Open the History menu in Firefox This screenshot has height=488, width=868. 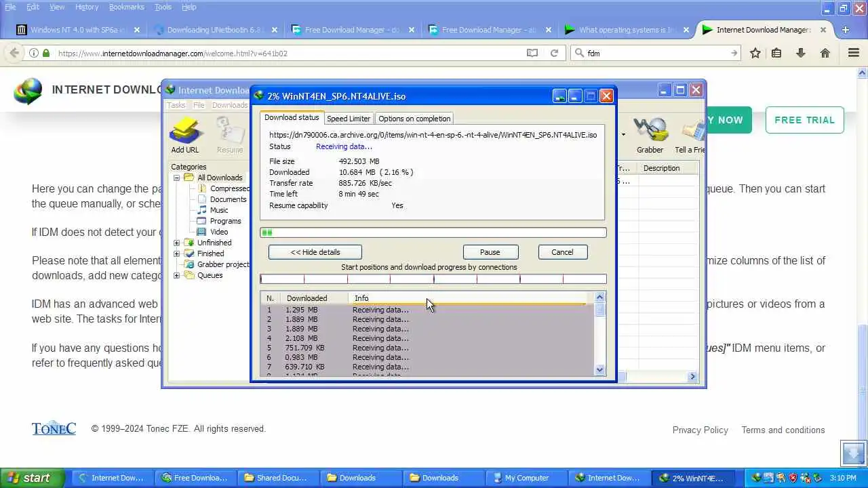[x=87, y=7]
